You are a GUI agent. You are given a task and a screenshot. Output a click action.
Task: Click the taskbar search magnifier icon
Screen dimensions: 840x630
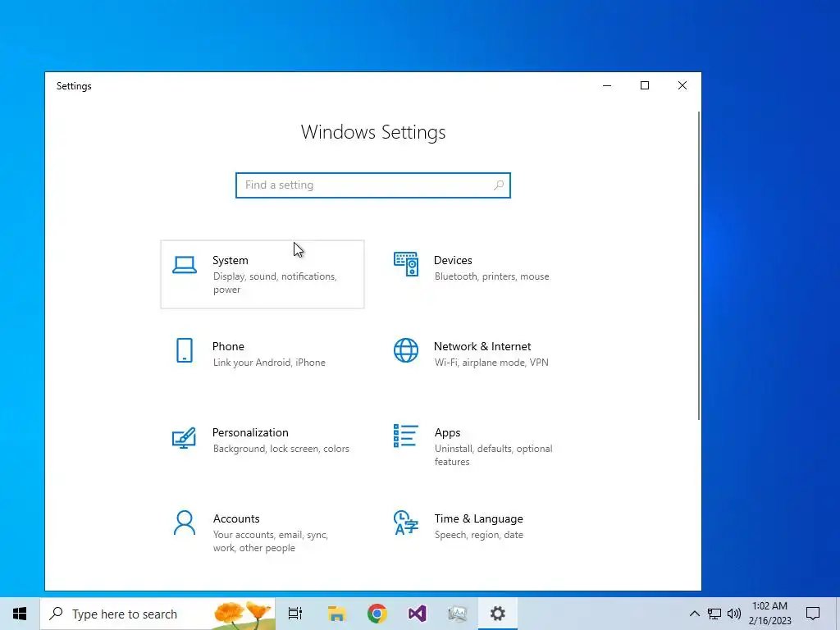point(57,614)
